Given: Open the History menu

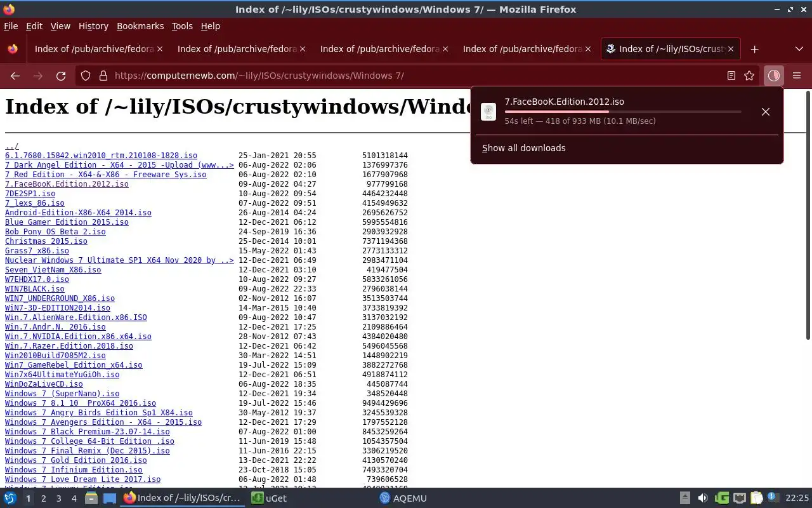Looking at the screenshot, I should (93, 26).
